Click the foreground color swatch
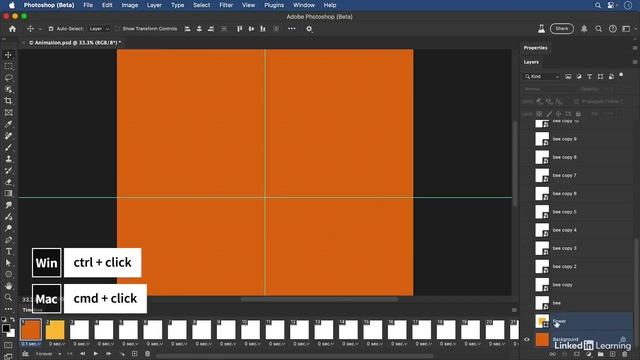This screenshot has width=640, height=360. [6, 329]
